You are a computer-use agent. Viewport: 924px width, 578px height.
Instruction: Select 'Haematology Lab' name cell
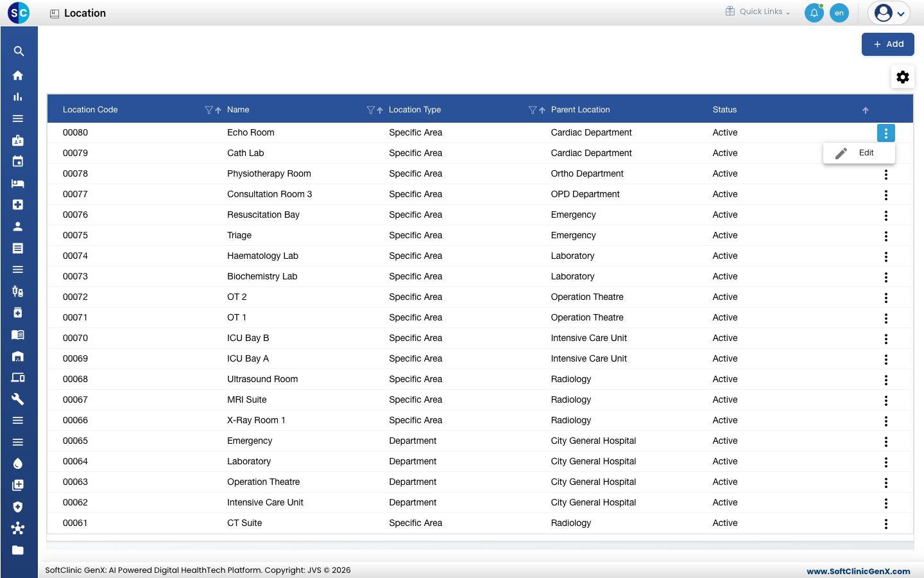[x=262, y=256]
